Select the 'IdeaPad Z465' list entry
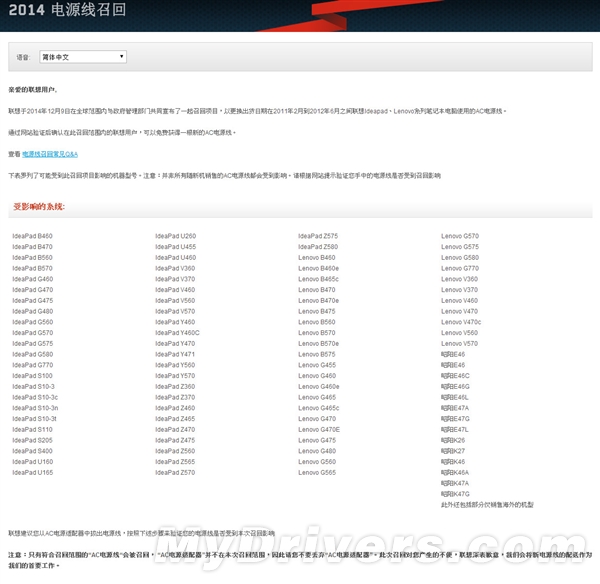The image size is (600, 584). tap(175, 419)
